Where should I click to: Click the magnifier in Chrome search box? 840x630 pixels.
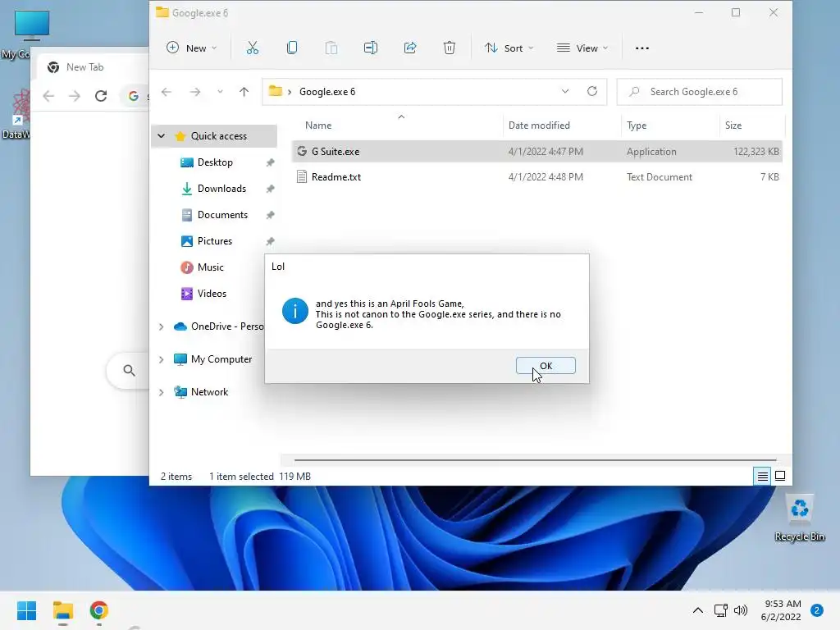click(129, 370)
